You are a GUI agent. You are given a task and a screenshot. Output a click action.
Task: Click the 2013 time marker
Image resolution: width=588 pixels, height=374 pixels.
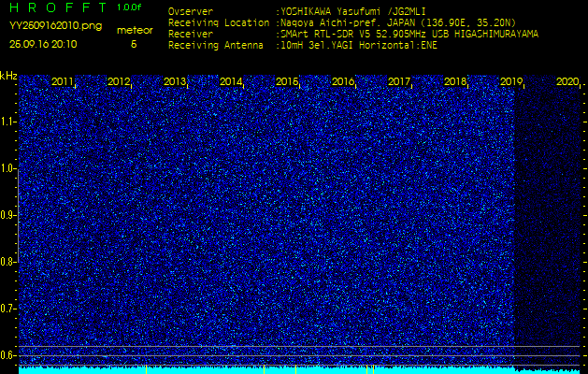coord(175,81)
